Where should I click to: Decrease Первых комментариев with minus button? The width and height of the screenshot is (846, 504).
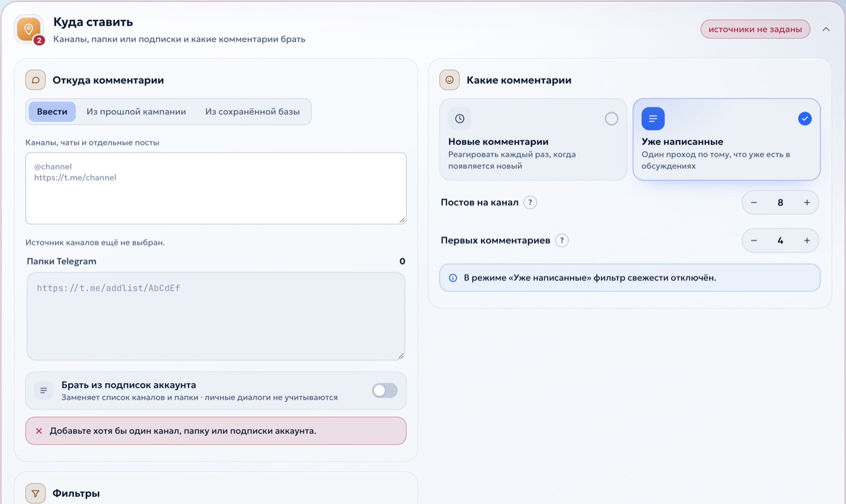754,241
